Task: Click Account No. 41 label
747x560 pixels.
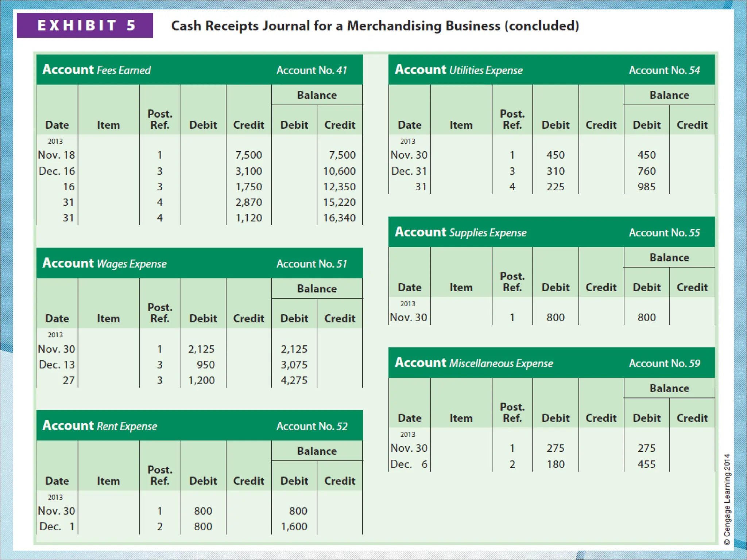Action: pos(312,70)
